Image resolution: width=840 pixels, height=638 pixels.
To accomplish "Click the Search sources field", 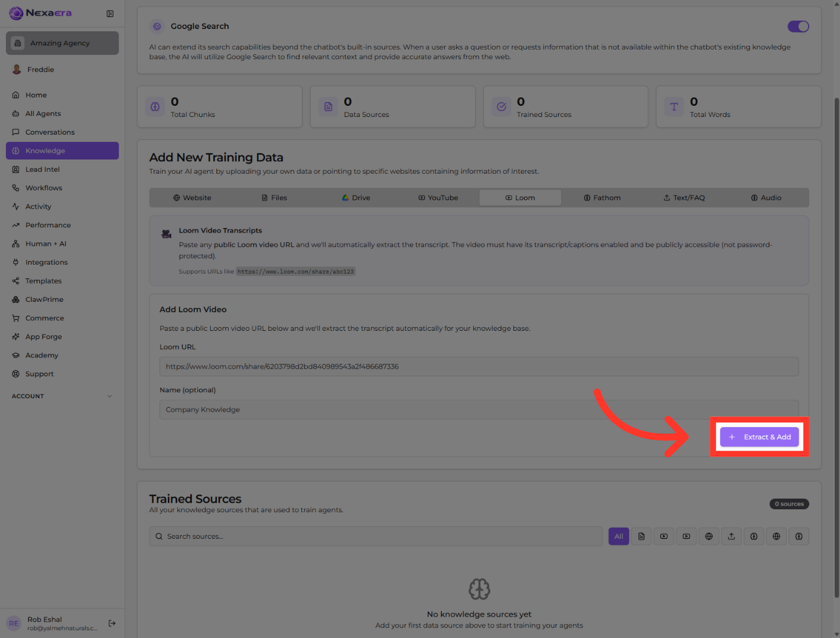I will (x=376, y=536).
